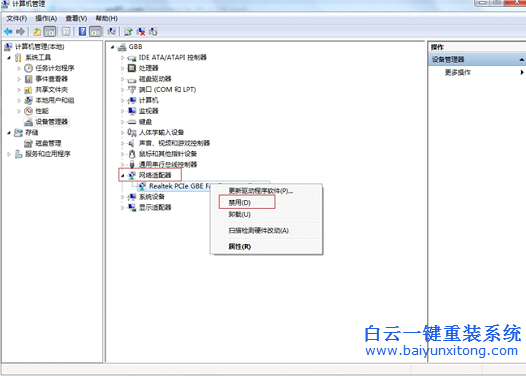Viewport: 526px width, 376px height.
Task: Click the disable device toolbar icon
Action: (x=153, y=32)
